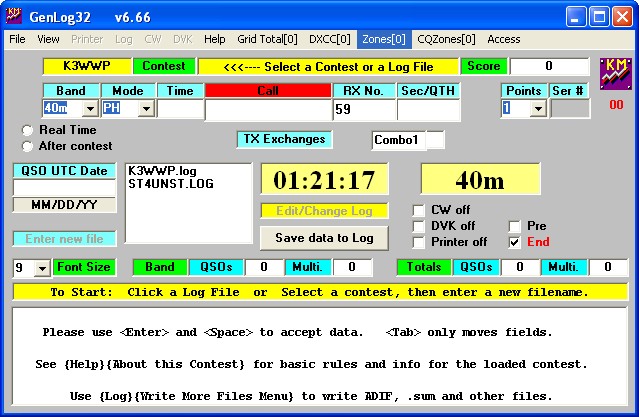Select the After contest radio button
This screenshot has height=417, width=639.
coord(27,146)
